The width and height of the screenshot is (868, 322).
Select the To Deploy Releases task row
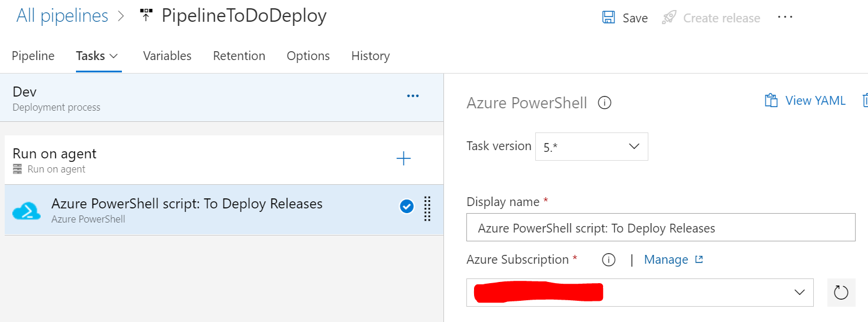click(224, 210)
